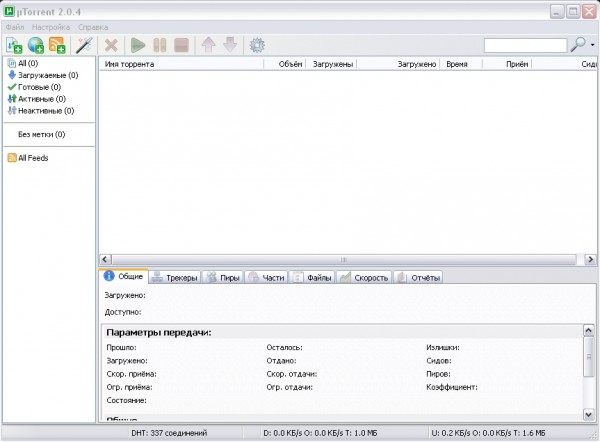This screenshot has height=442, width=600.
Task: Open the search engine dropdown arrow
Action: pyautogui.click(x=592, y=45)
